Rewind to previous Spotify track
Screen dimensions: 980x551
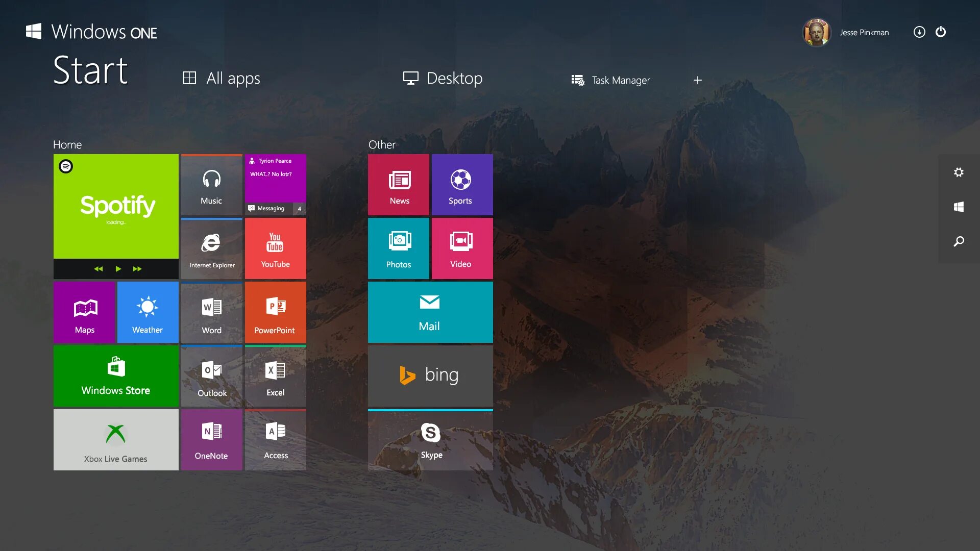coord(99,269)
